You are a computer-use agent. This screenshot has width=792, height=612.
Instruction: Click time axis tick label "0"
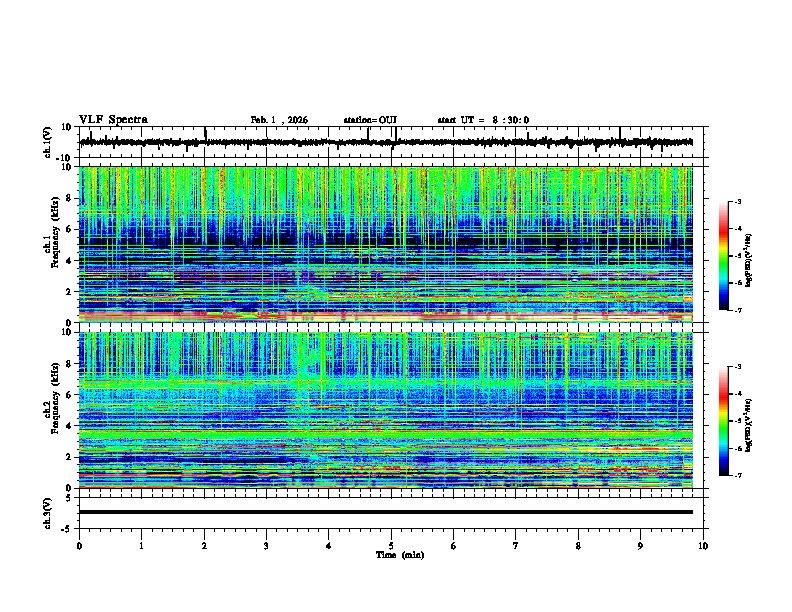pos(79,546)
